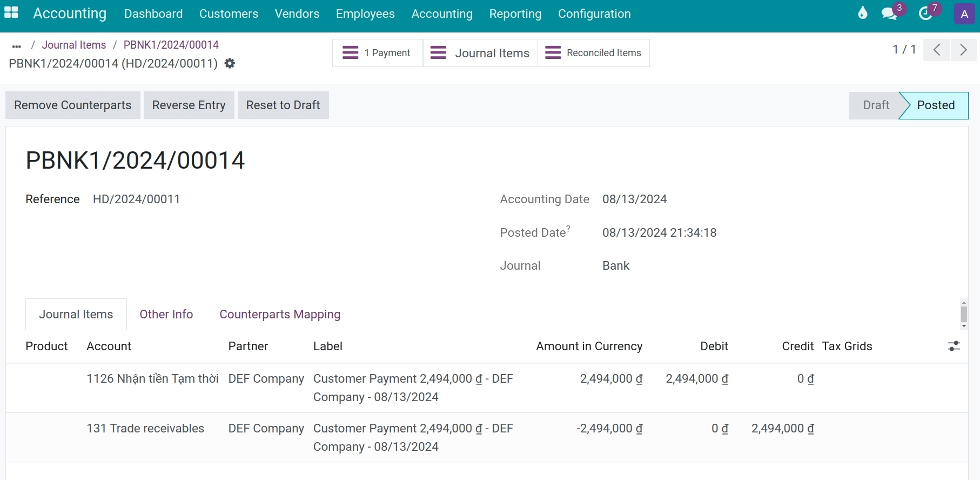This screenshot has height=480, width=980.
Task: Click account 1126 Nhận tiền Tạm thời
Action: click(152, 378)
